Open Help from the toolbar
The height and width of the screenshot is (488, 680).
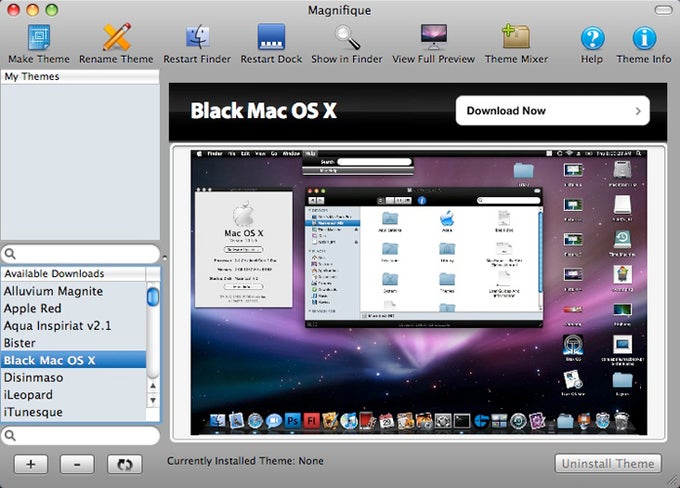point(592,44)
